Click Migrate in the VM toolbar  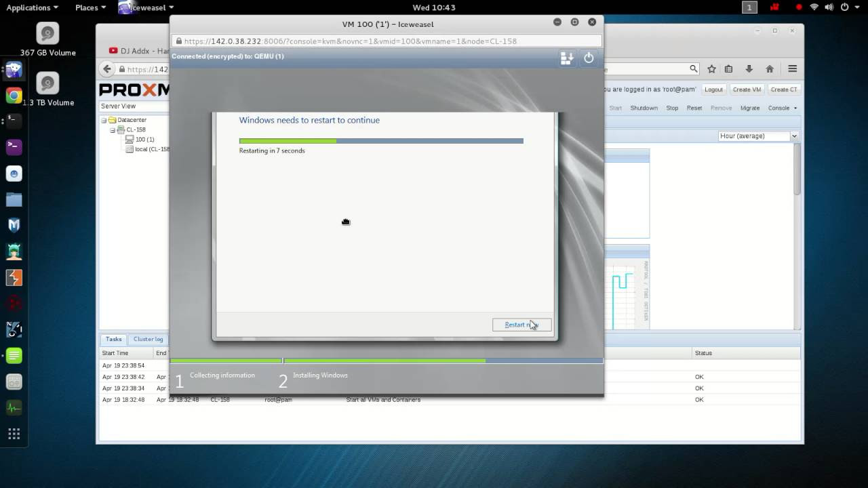750,108
